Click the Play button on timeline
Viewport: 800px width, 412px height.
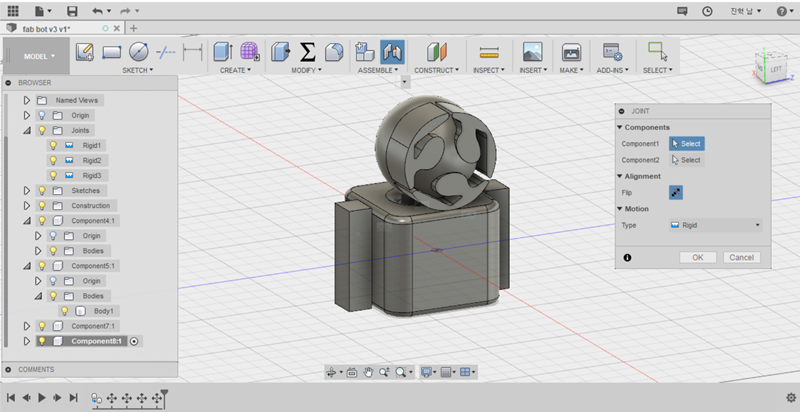43,397
